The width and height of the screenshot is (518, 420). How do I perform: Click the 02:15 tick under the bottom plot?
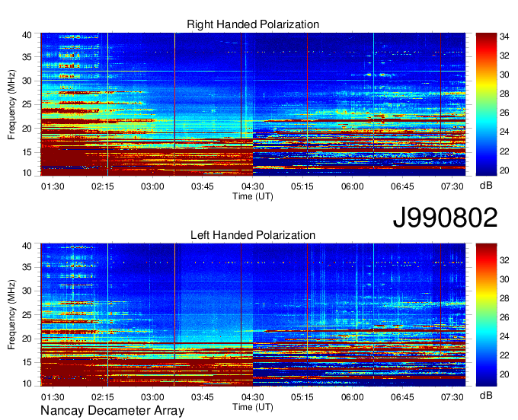tap(102, 397)
